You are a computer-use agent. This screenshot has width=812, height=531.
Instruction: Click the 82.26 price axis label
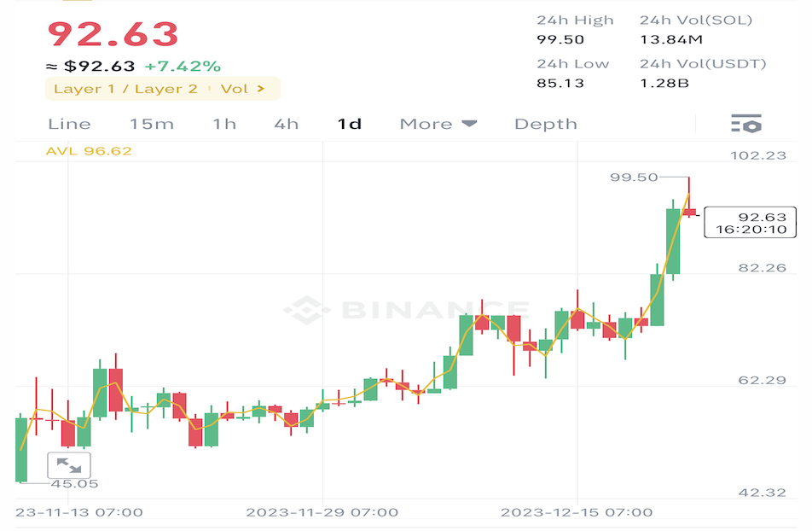click(x=763, y=267)
